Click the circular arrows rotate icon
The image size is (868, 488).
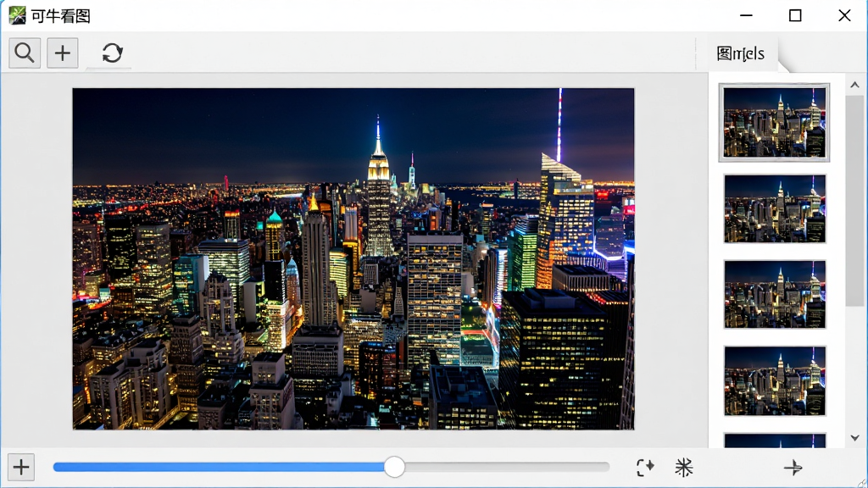point(113,53)
